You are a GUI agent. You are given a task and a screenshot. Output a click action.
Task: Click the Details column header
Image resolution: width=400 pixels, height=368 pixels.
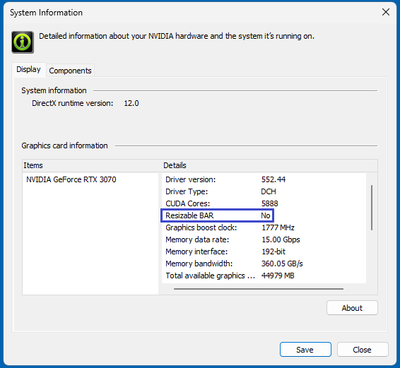(175, 165)
